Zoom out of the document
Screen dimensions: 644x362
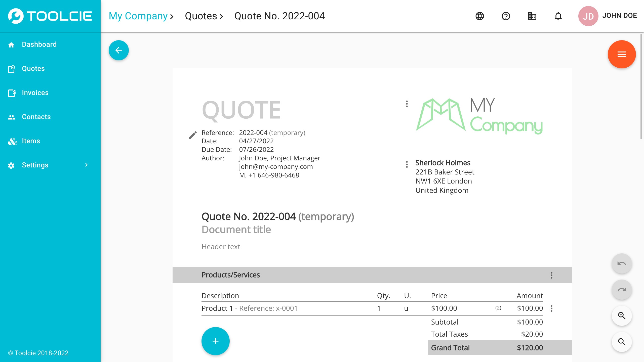point(622,342)
